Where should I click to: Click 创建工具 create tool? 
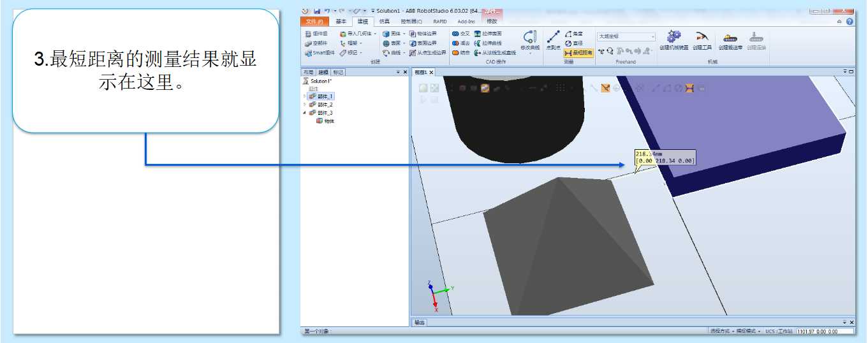click(x=702, y=40)
